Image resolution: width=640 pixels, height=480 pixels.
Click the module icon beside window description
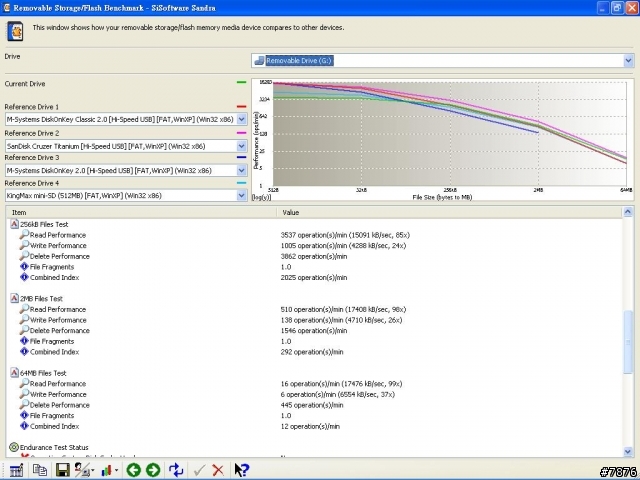tap(15, 31)
